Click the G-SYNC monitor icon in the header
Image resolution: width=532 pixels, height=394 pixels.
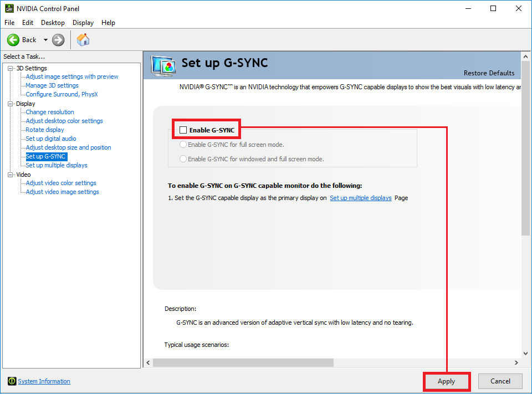coord(163,65)
